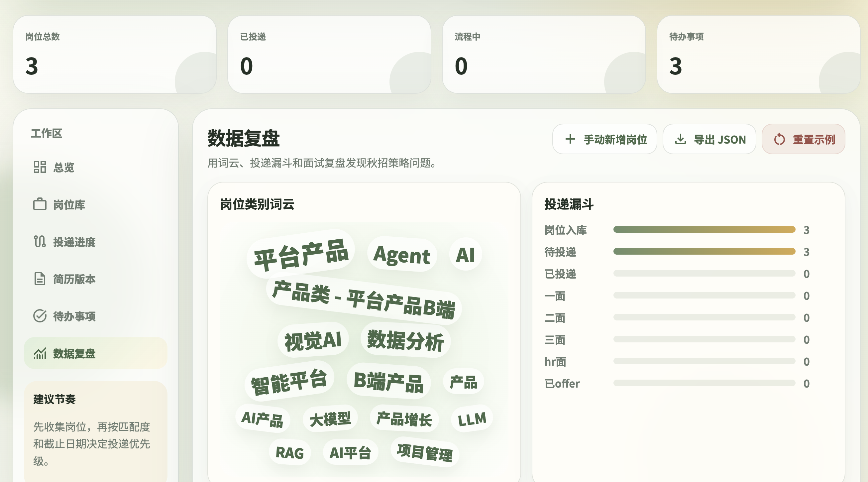Click the 产品增长 word cloud tag
This screenshot has width=868, height=482.
404,418
